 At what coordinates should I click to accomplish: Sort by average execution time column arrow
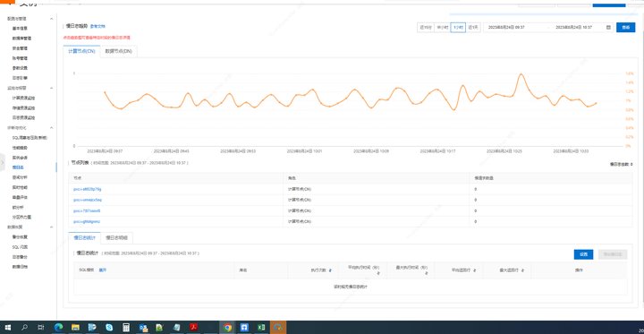(378, 273)
